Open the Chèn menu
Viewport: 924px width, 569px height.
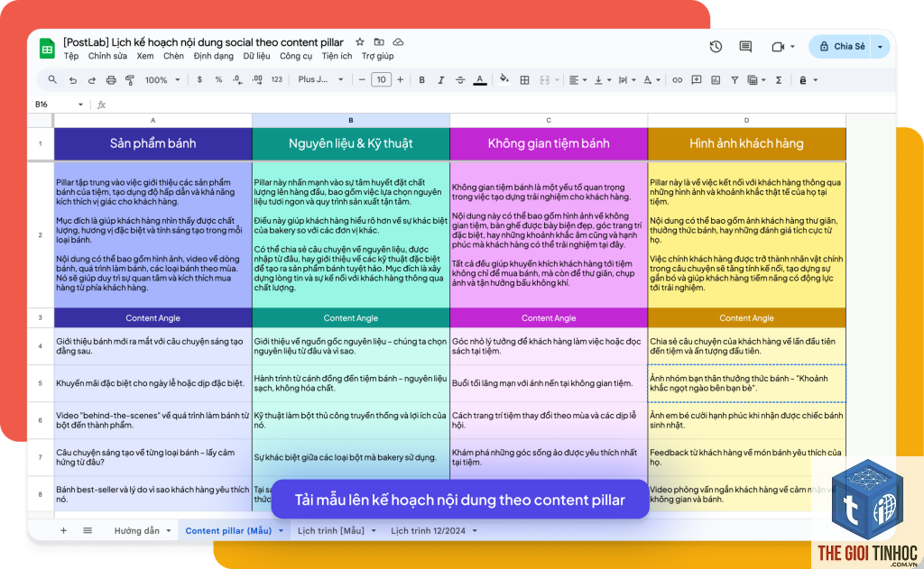(173, 56)
